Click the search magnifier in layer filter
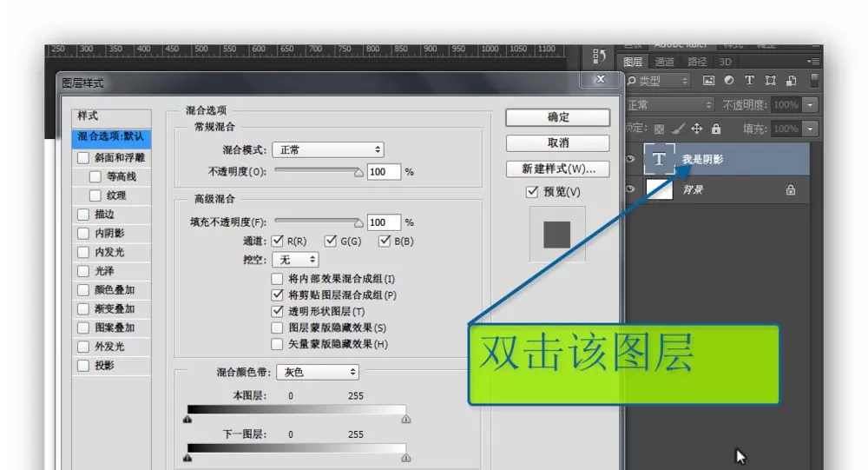 pyautogui.click(x=632, y=81)
